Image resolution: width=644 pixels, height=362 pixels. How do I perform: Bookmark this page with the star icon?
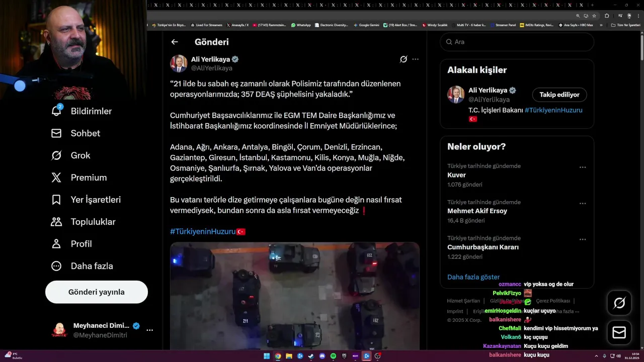594,16
